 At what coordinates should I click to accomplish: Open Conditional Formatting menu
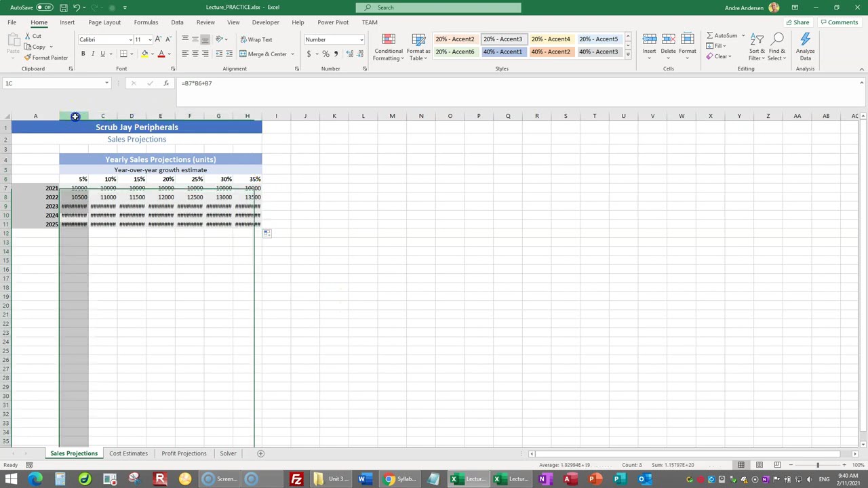[389, 46]
